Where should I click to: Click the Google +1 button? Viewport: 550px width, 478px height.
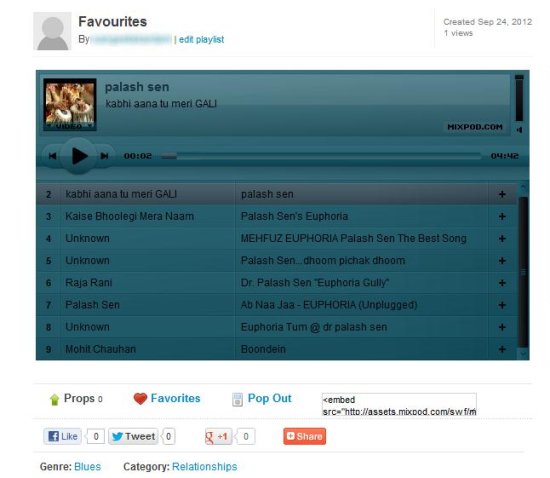point(217,437)
